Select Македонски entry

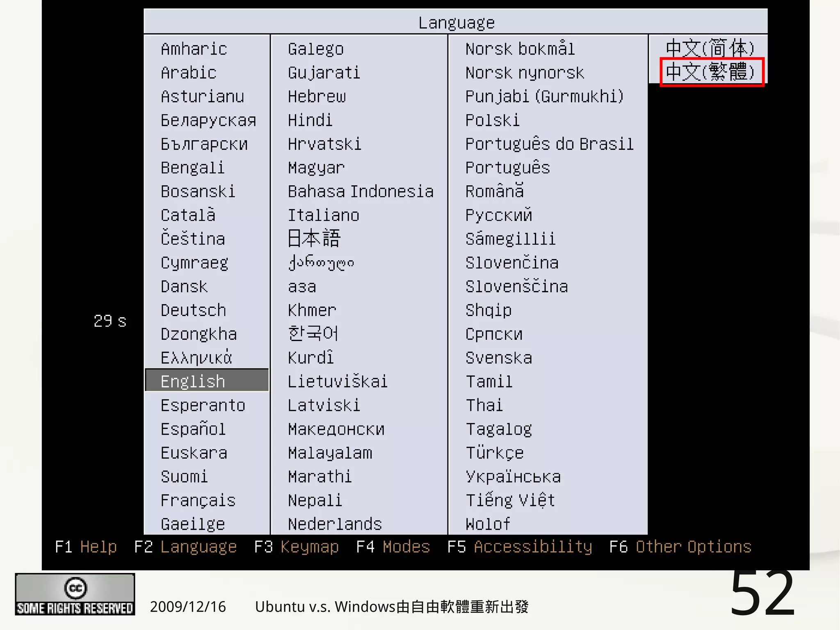pos(336,429)
